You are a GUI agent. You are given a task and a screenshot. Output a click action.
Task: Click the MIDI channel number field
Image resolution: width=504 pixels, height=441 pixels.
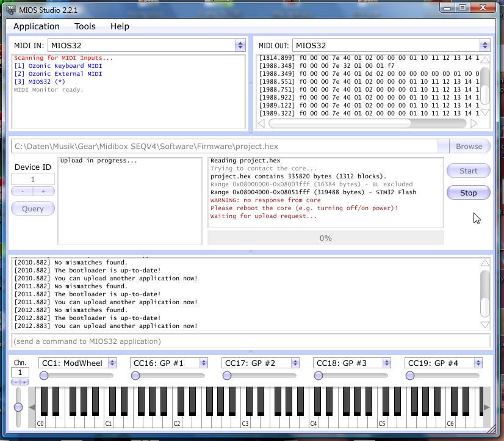[20, 373]
